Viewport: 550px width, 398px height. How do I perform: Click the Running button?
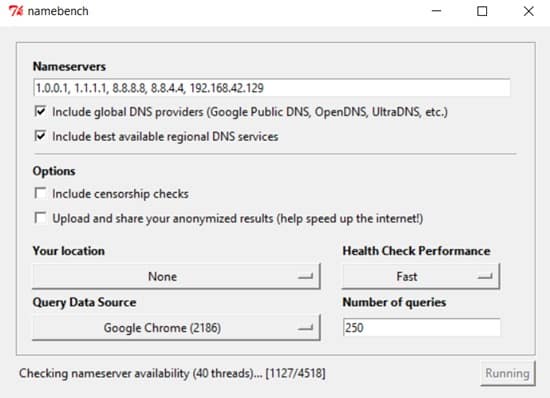pyautogui.click(x=508, y=373)
